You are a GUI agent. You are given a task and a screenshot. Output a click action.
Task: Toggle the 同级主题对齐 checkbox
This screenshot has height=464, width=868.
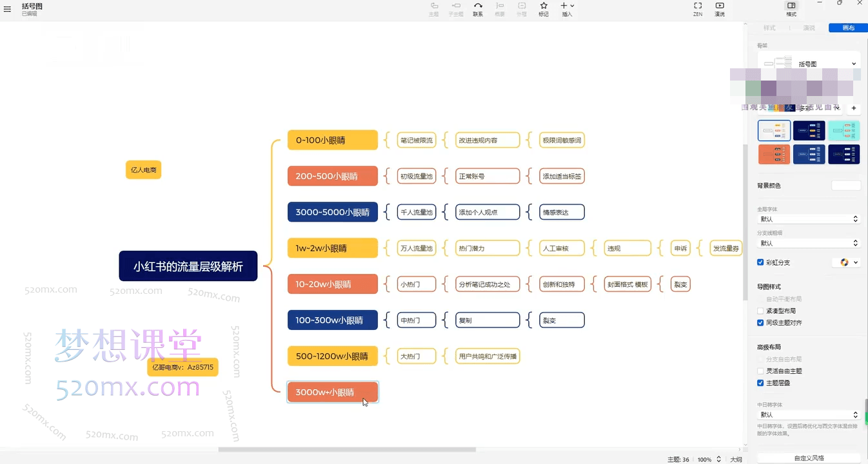(x=761, y=322)
